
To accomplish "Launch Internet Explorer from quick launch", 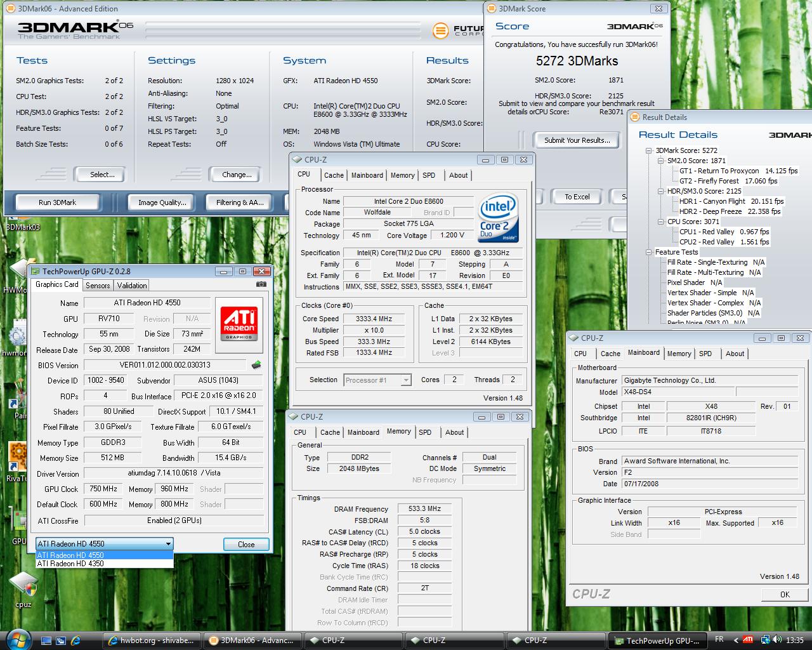I will click(x=75, y=640).
